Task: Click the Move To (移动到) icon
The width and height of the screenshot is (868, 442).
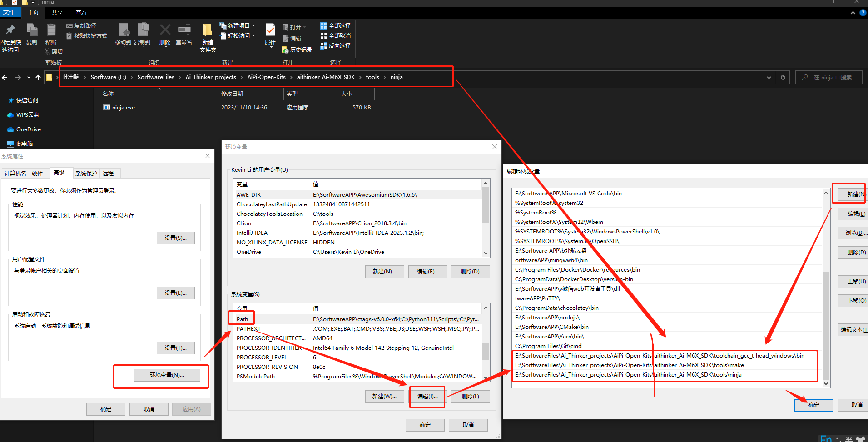Action: (x=123, y=30)
